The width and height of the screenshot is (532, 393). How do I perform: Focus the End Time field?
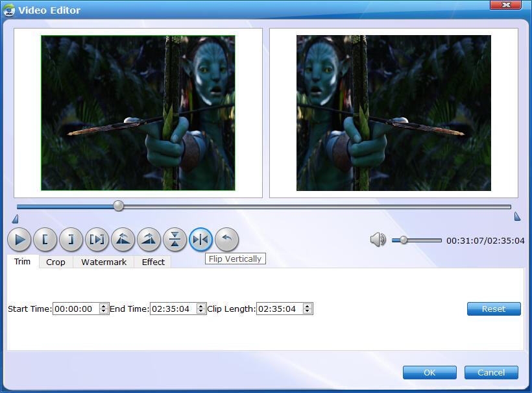tap(173, 309)
